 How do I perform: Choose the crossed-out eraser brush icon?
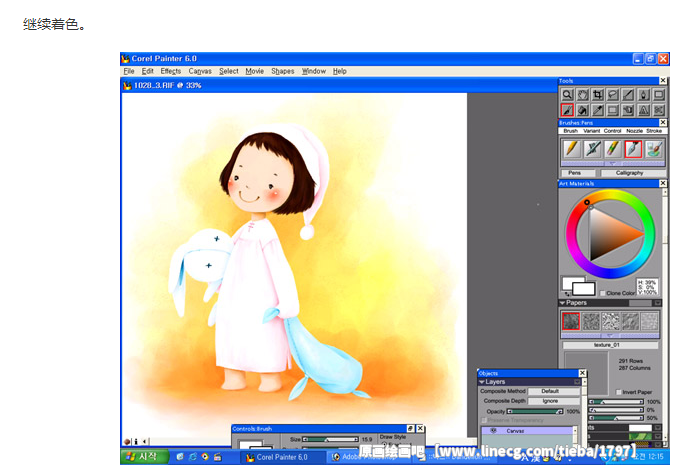tap(592, 149)
